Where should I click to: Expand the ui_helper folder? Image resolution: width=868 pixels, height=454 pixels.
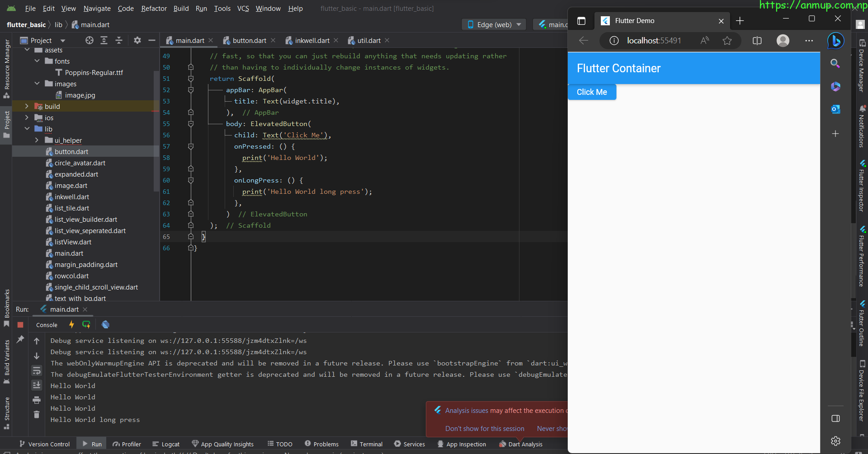[x=37, y=140]
